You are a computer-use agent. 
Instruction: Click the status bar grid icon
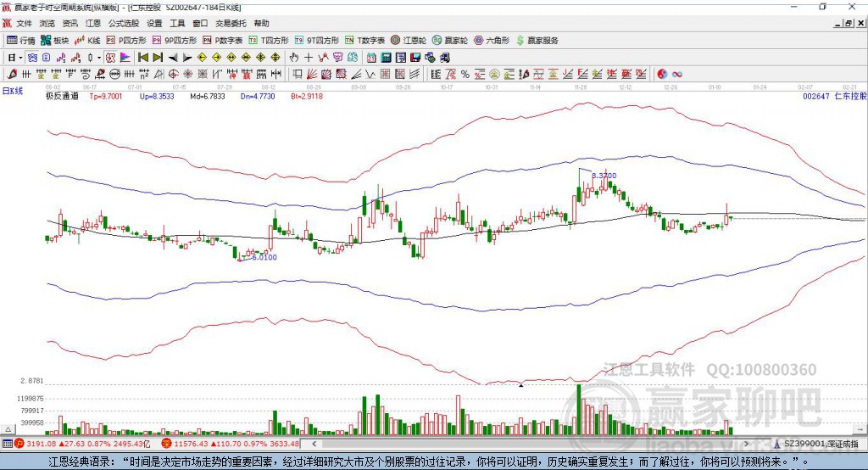tap(7, 444)
